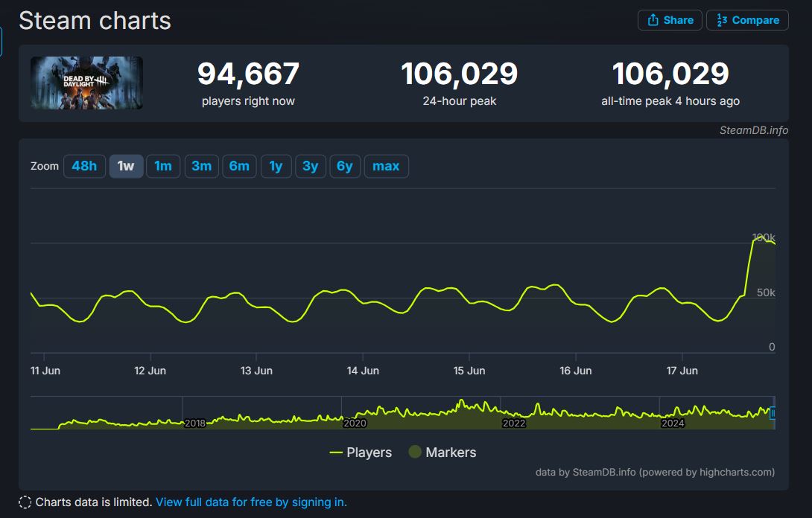Select the 1w zoom range

point(126,166)
